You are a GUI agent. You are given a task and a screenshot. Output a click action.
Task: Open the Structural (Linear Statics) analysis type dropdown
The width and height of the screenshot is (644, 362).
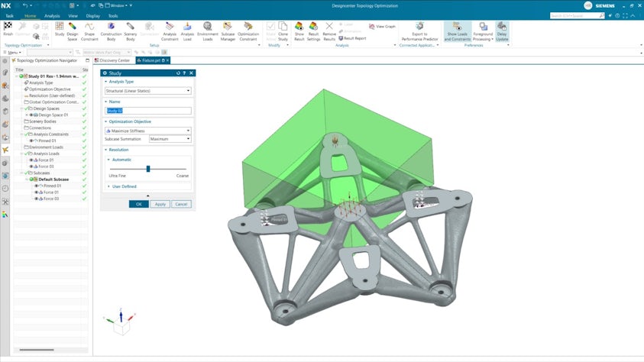coord(148,91)
